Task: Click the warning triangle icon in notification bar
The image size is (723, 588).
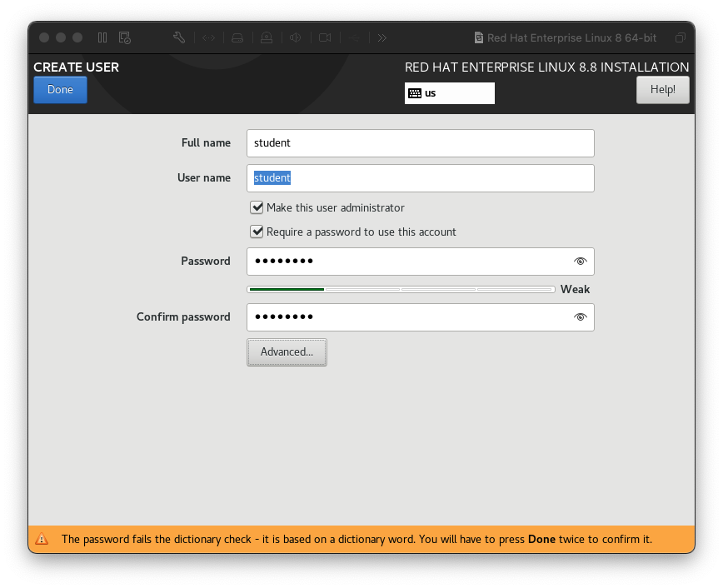Action: (x=42, y=539)
